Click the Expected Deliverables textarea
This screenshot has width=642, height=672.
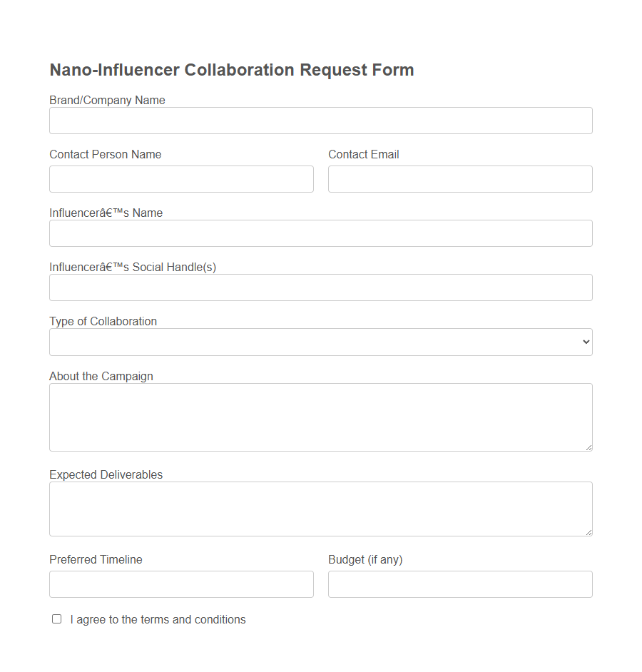point(320,506)
